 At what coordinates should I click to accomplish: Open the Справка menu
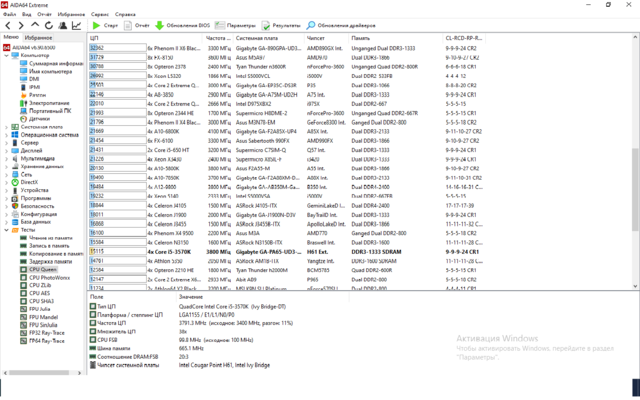tap(125, 14)
